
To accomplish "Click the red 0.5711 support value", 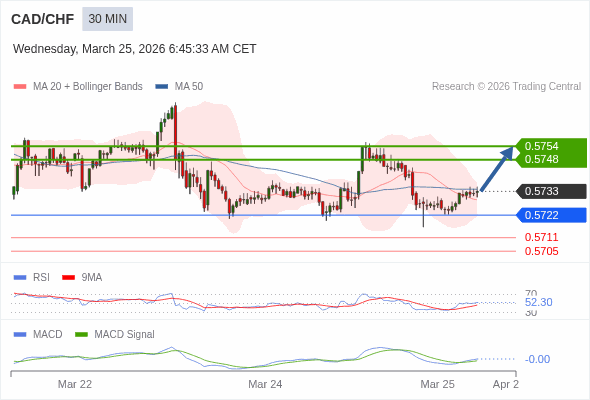I will coord(541,237).
